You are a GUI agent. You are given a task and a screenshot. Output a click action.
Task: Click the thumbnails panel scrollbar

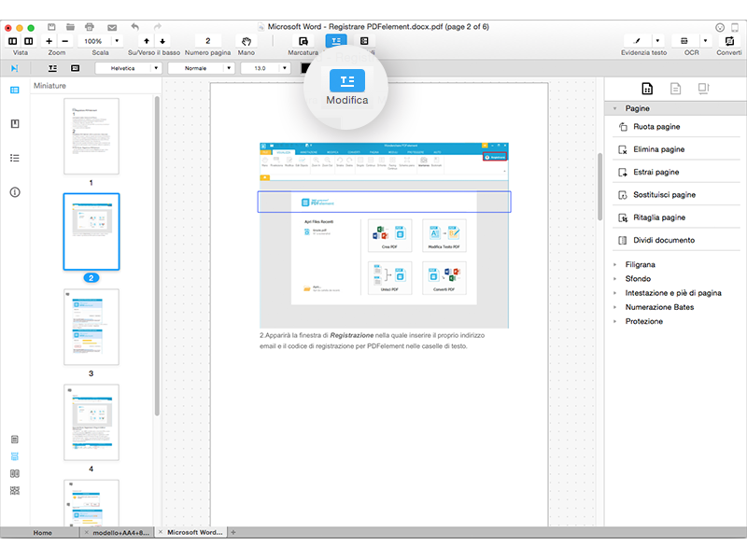tap(157, 256)
